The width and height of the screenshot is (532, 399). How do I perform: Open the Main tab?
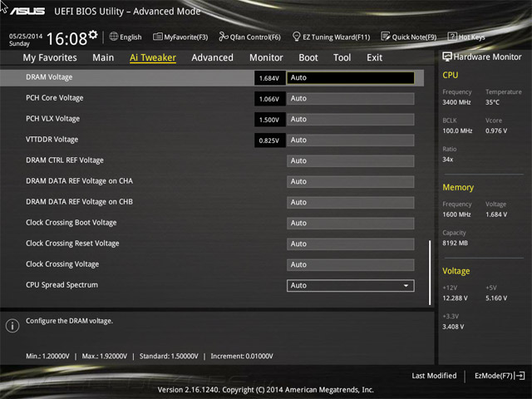click(103, 57)
